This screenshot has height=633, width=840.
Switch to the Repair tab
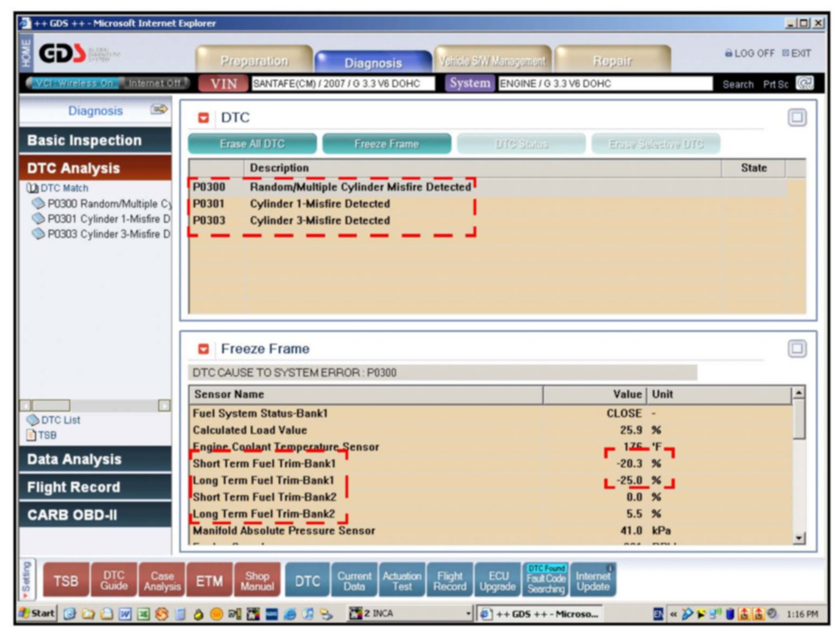[612, 61]
